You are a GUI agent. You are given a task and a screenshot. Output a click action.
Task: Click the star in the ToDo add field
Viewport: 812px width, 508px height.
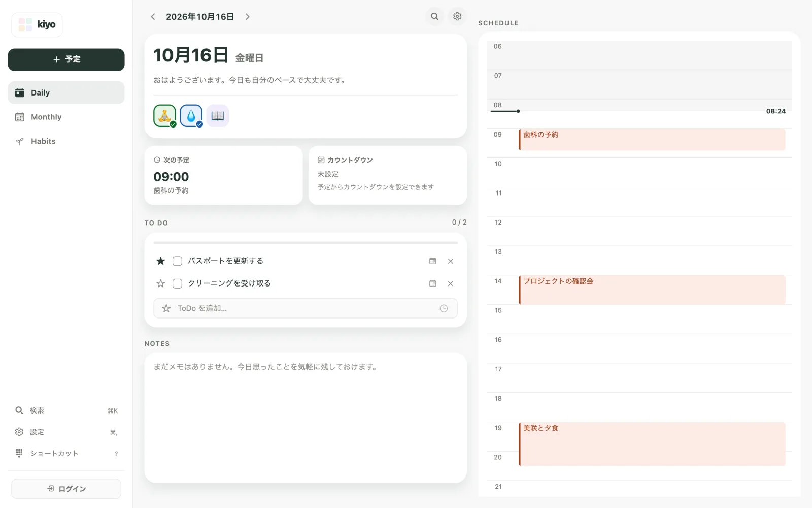(166, 308)
